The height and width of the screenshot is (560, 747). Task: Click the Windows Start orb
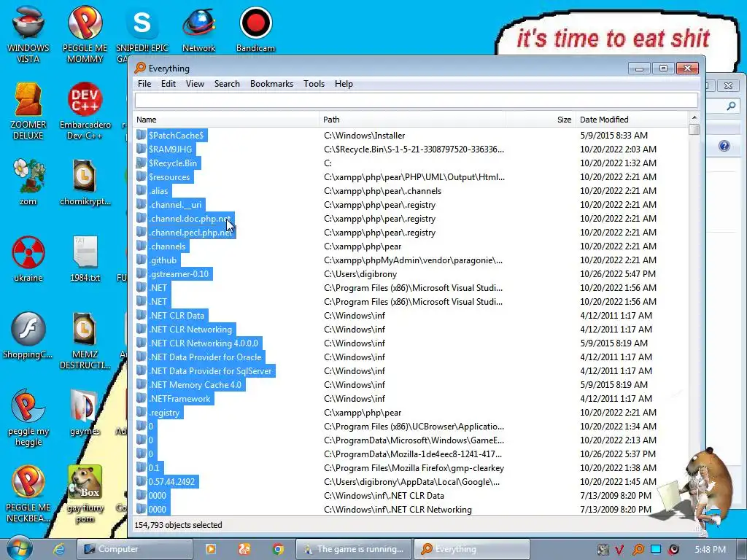tap(20, 548)
